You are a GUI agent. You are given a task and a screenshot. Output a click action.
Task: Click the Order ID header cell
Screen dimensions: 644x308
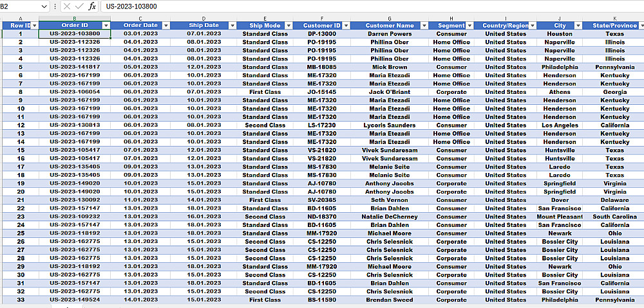pos(75,26)
